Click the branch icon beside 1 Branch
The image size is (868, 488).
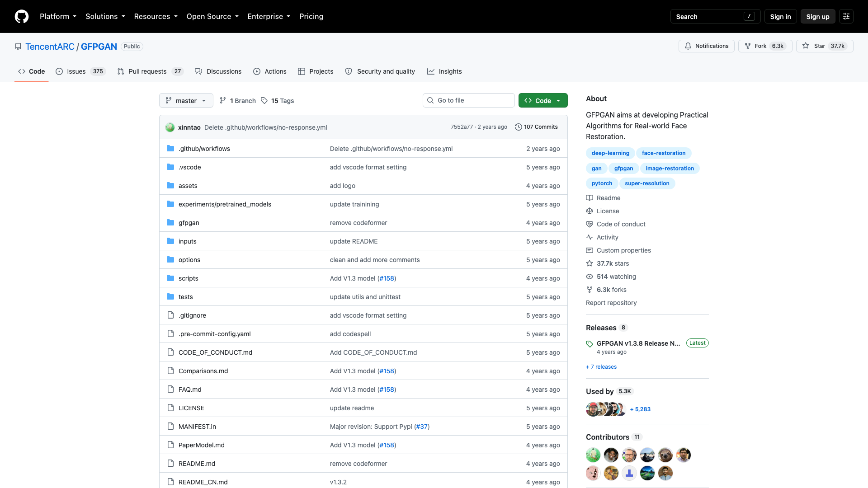tap(223, 101)
